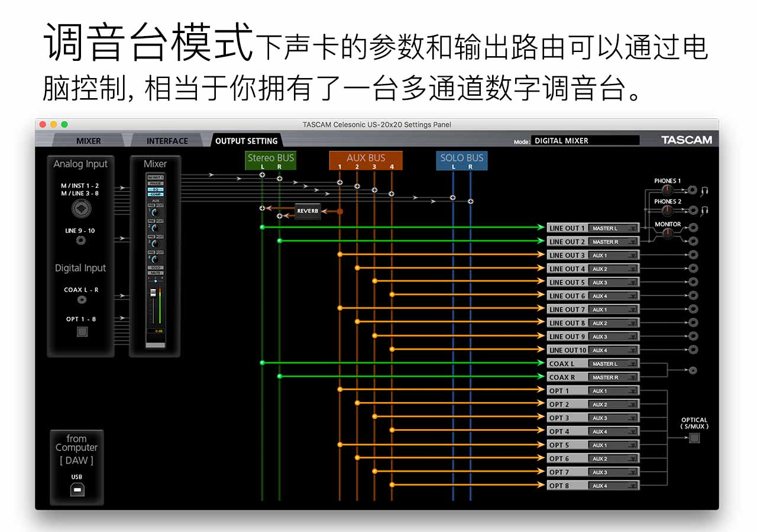This screenshot has width=757, height=532.
Task: Set AUX 1 send to POST
Action: coord(159,206)
